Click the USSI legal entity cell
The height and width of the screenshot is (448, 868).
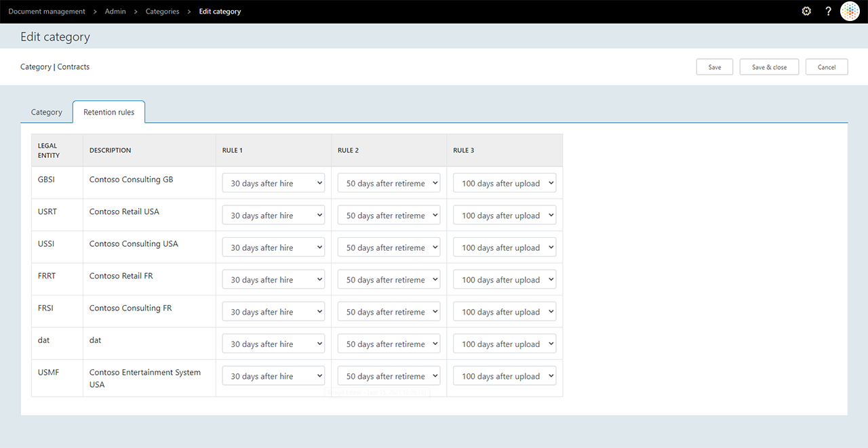(x=57, y=247)
